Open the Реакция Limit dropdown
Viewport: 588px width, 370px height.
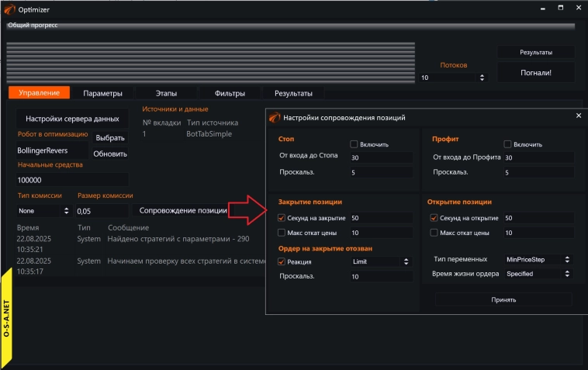pyautogui.click(x=381, y=262)
